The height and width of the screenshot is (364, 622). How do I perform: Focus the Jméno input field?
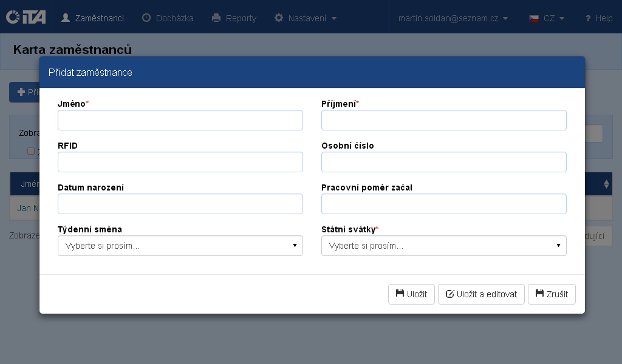click(180, 120)
